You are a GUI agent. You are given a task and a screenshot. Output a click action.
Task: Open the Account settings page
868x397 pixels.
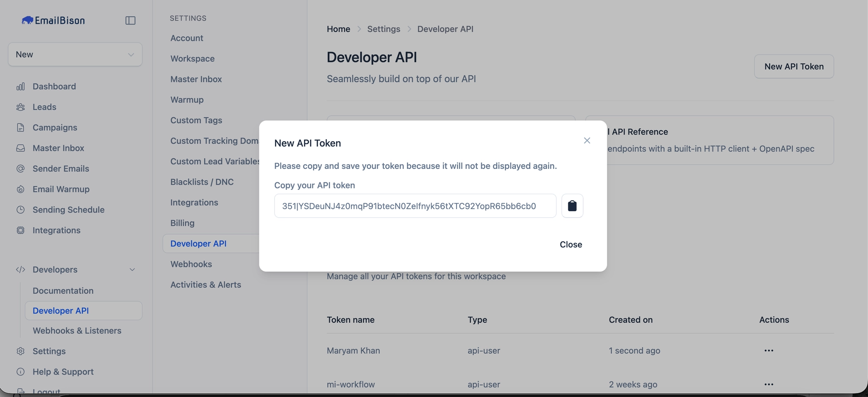186,38
